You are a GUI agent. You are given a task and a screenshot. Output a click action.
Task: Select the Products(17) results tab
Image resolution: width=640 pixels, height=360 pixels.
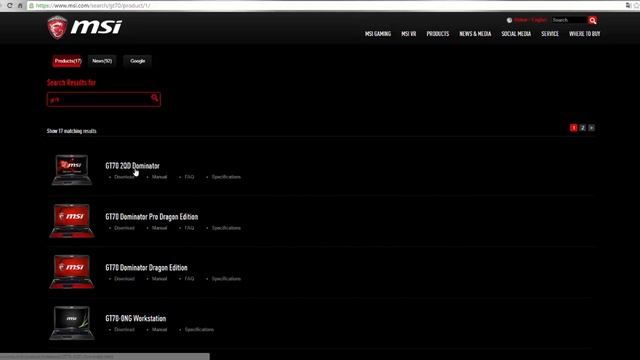click(x=68, y=61)
